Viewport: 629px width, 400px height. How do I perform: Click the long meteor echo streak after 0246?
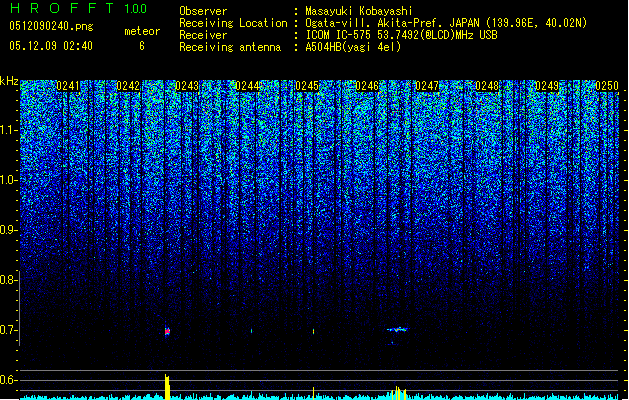(x=397, y=330)
